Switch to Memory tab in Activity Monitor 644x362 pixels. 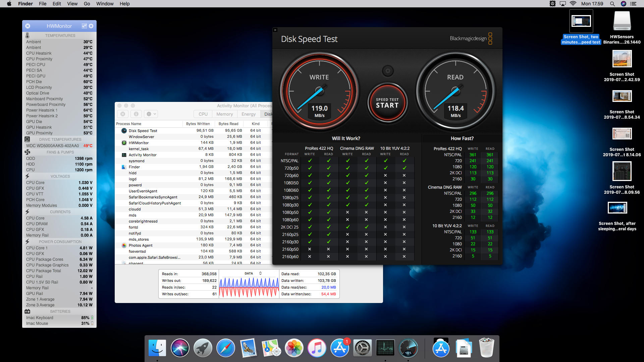pyautogui.click(x=224, y=114)
